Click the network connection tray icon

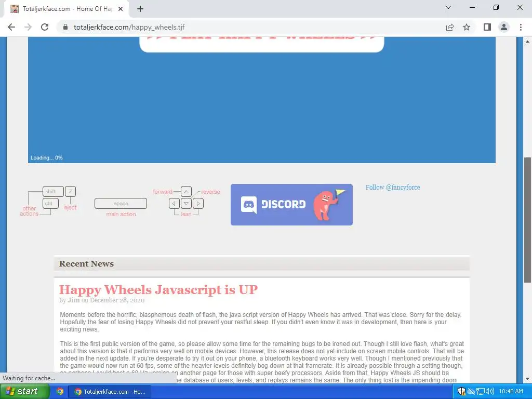pos(481,391)
